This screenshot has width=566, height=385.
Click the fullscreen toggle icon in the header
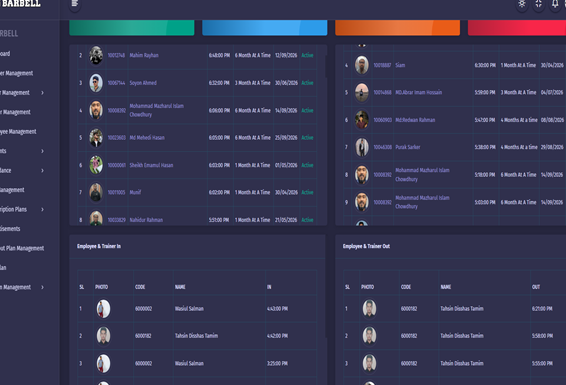(539, 4)
